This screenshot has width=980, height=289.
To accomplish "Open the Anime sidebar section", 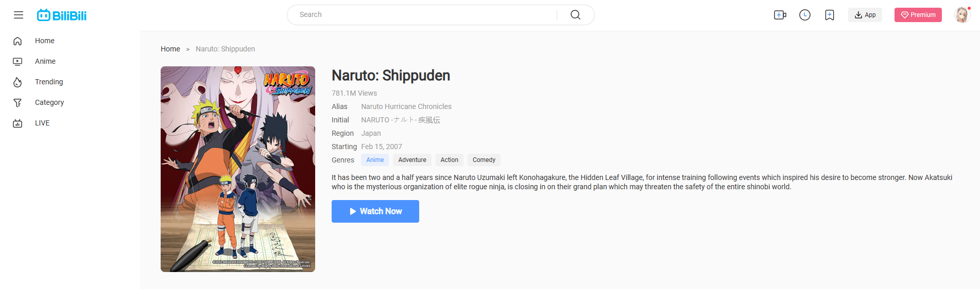I will (x=45, y=61).
